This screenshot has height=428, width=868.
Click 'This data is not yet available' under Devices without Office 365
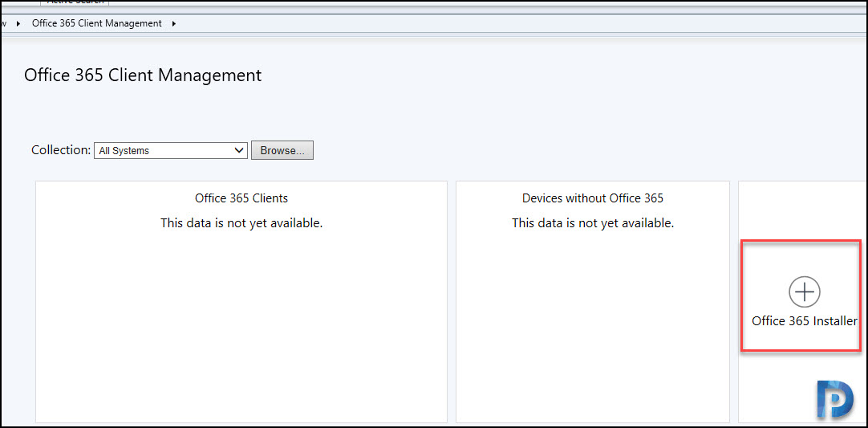pos(592,223)
